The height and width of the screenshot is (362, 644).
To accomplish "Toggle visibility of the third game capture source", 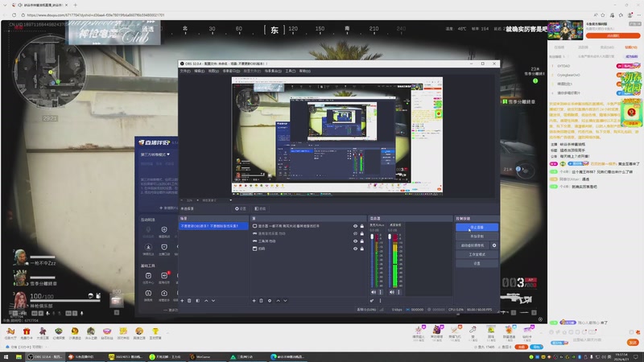I will pos(355,241).
